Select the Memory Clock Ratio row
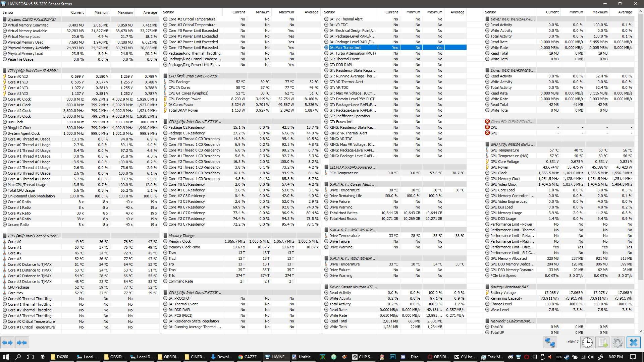644x362 pixels. (241, 247)
